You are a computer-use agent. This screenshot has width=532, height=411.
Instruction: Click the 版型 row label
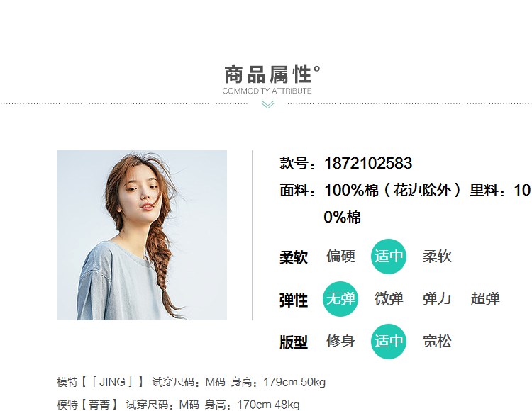pos(294,342)
